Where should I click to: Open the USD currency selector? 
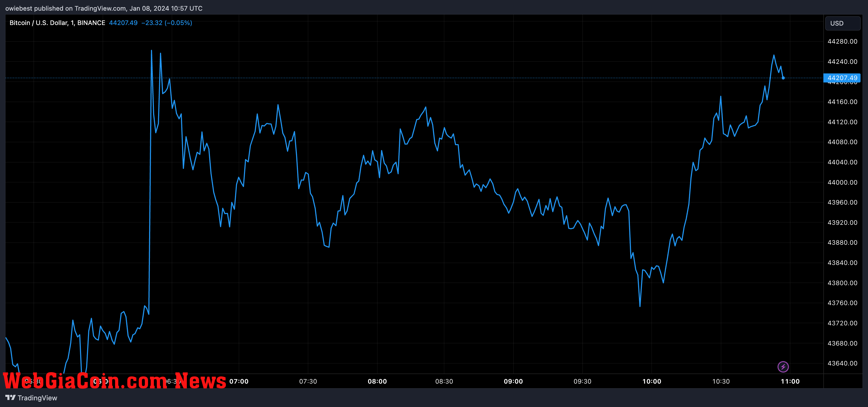(x=843, y=23)
